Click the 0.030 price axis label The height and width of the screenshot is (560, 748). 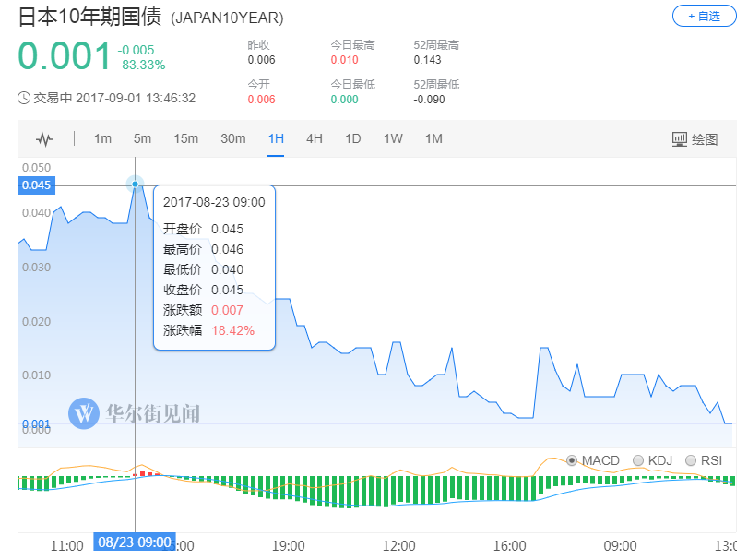coord(36,268)
